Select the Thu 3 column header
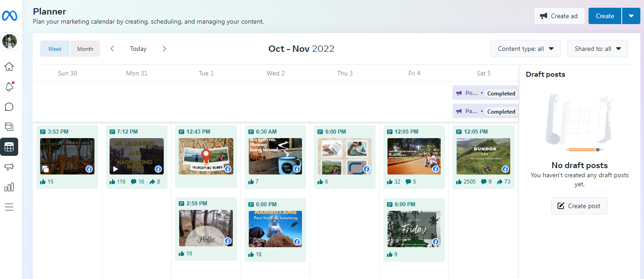The image size is (644, 279). tap(345, 73)
